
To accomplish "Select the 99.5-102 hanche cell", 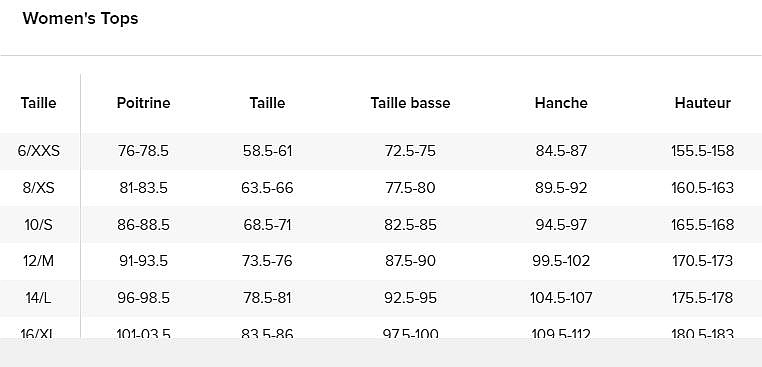I will (561, 261).
